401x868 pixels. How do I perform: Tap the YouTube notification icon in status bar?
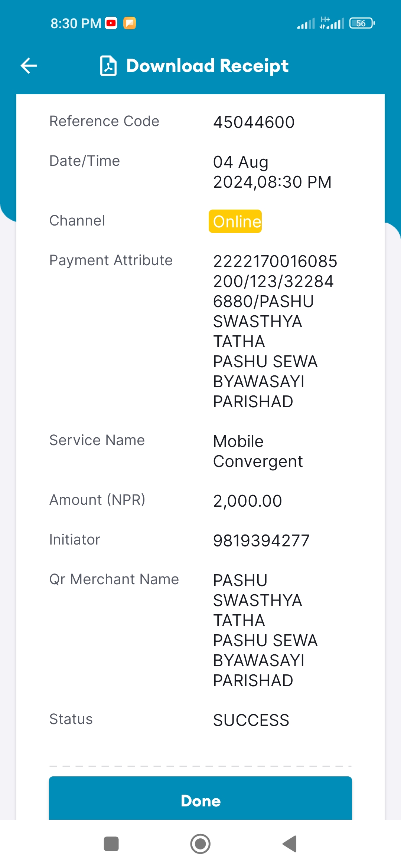point(111,23)
